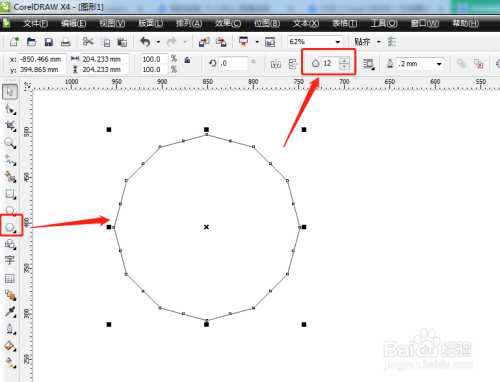The image size is (500, 382).
Task: Open the 贴齐 snap dropdown
Action: tap(379, 42)
